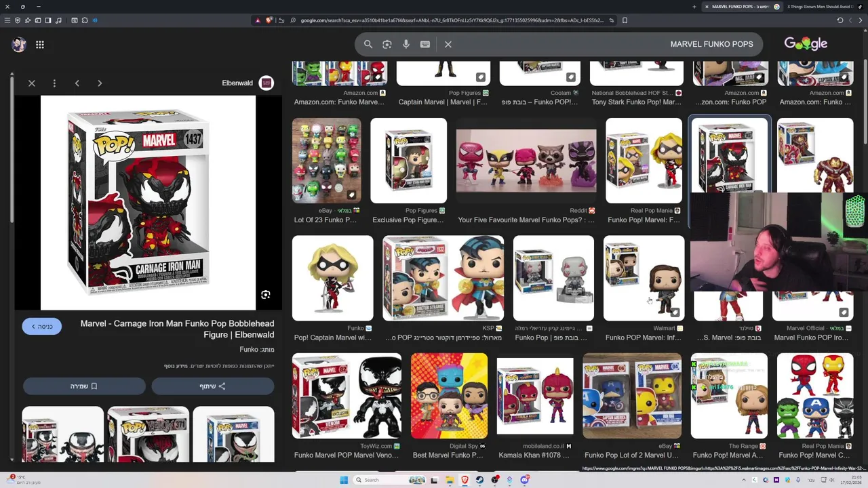Click the address bar URL
Image resolution: width=868 pixels, height=488 pixels.
tap(452, 20)
